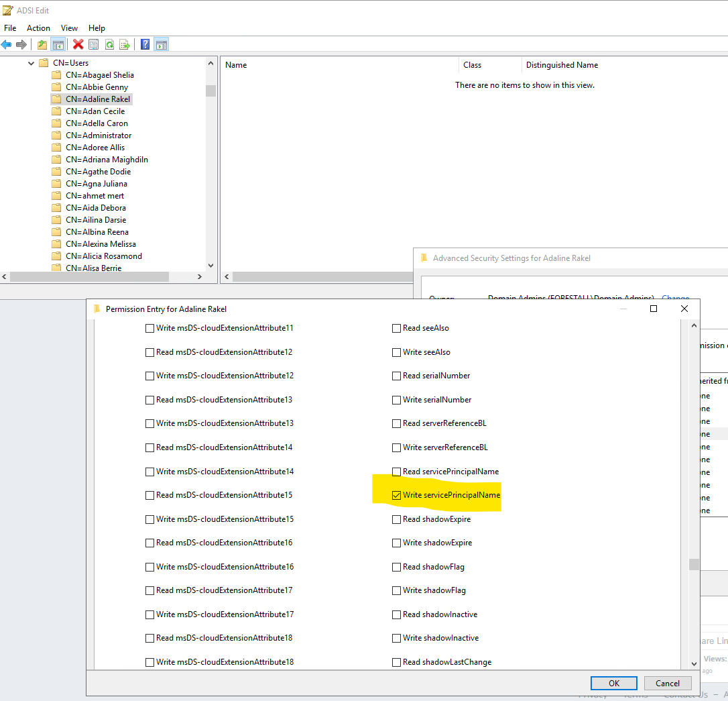728x701 pixels.
Task: Click the Up one level folder icon
Action: tap(42, 45)
